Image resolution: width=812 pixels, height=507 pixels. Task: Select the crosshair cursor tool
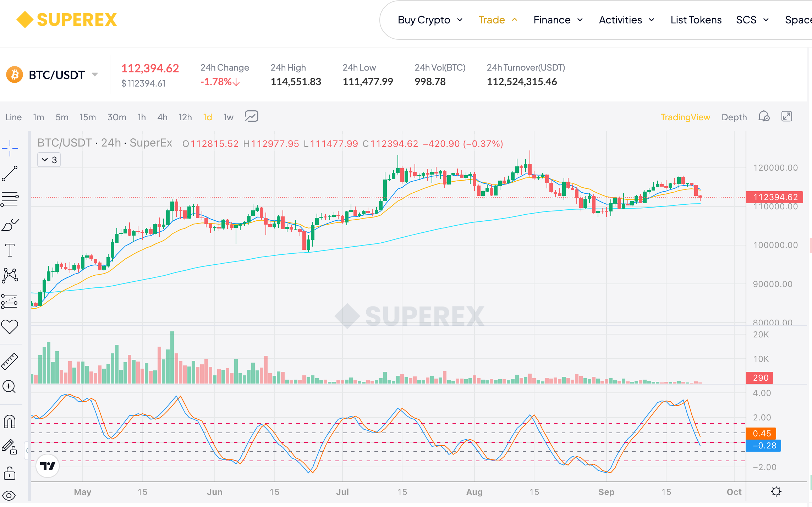[x=10, y=148]
